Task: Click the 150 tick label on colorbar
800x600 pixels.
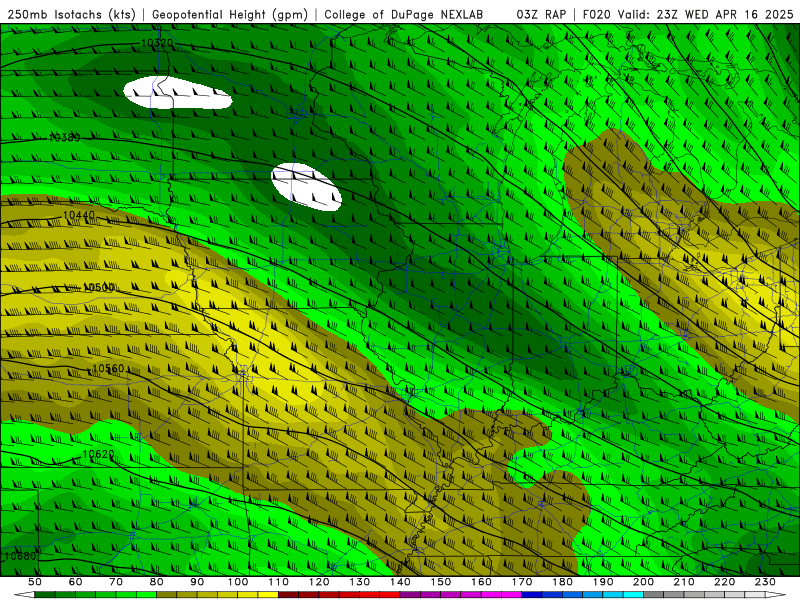Action: [x=441, y=582]
